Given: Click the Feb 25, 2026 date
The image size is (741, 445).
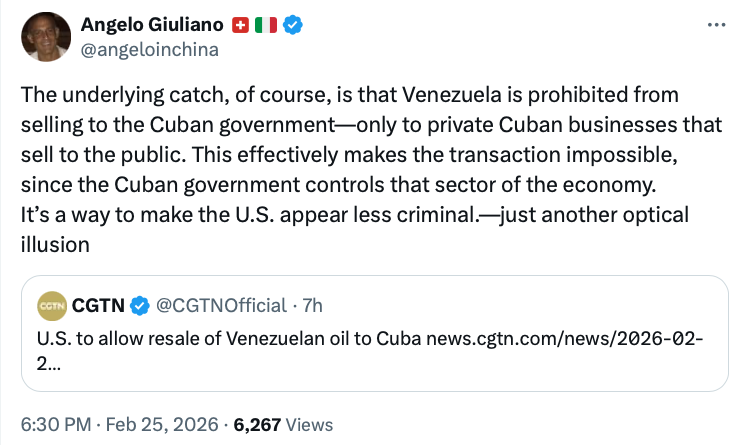Looking at the screenshot, I should [164, 425].
